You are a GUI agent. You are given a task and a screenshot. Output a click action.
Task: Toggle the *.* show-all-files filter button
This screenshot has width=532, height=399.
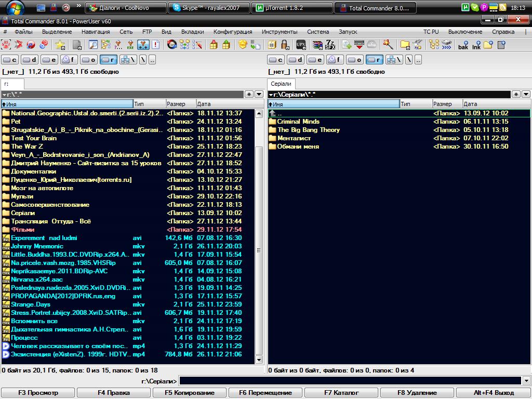pyautogui.click(x=144, y=45)
